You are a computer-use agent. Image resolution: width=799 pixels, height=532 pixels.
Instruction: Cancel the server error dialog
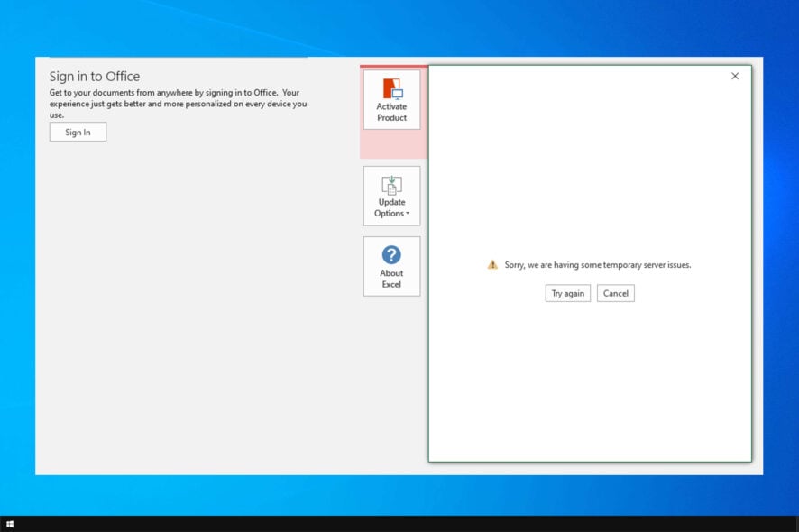tap(615, 293)
